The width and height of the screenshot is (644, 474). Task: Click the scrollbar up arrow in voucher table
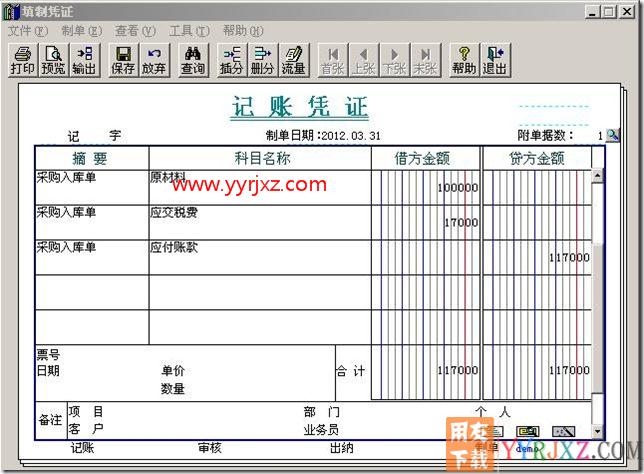[597, 176]
